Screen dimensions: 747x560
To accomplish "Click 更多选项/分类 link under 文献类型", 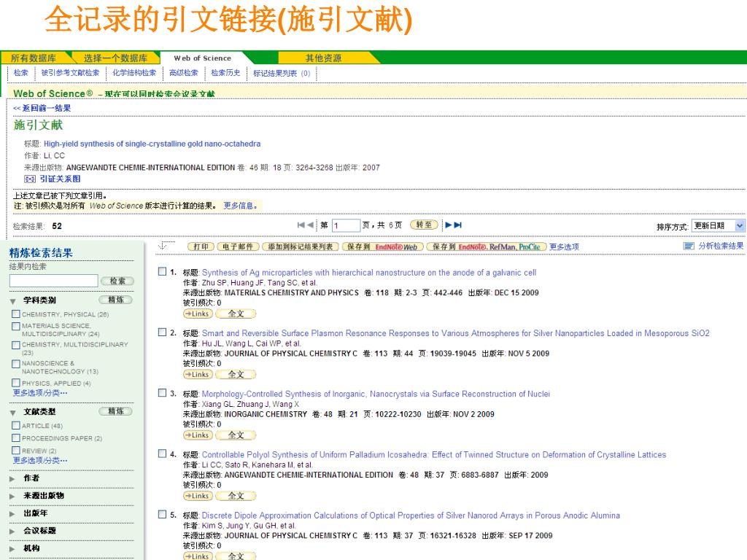I will pos(40,461).
